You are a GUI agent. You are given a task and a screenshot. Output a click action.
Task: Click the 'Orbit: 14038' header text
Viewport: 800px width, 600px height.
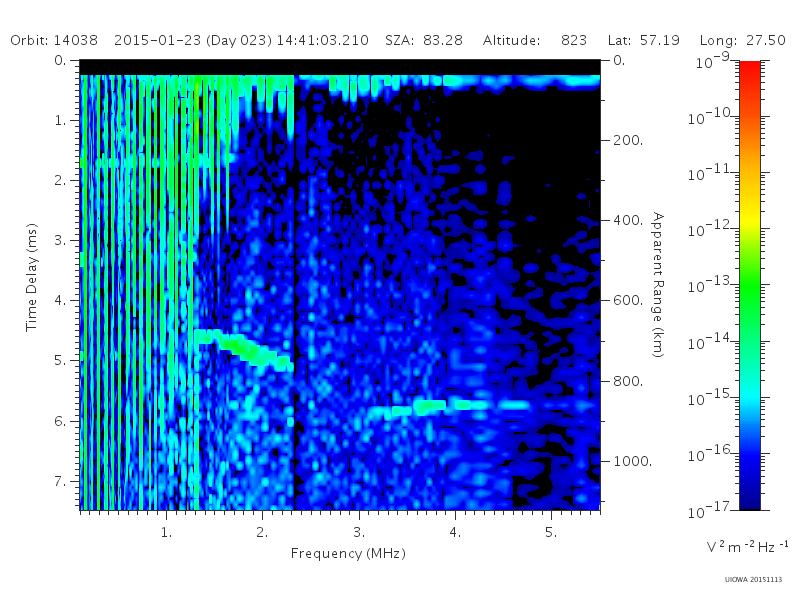pyautogui.click(x=54, y=40)
